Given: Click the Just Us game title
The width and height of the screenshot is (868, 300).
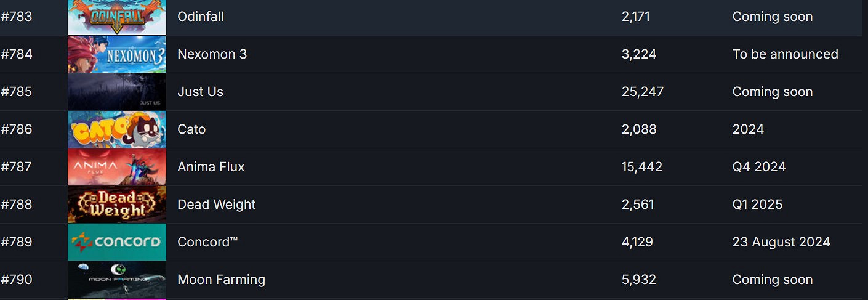Looking at the screenshot, I should tap(200, 92).
